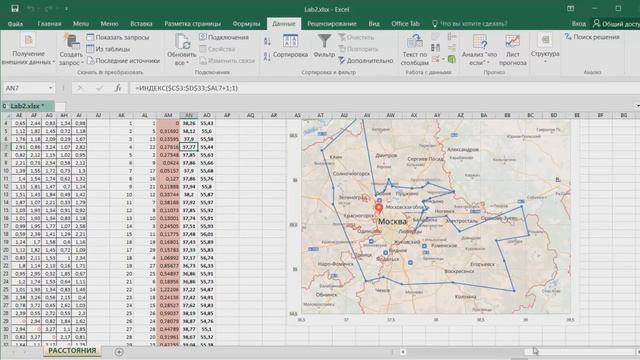Viewport: 640px width, 360px height.
Task: Select cell AN7 with value 37,77
Action: [189, 147]
